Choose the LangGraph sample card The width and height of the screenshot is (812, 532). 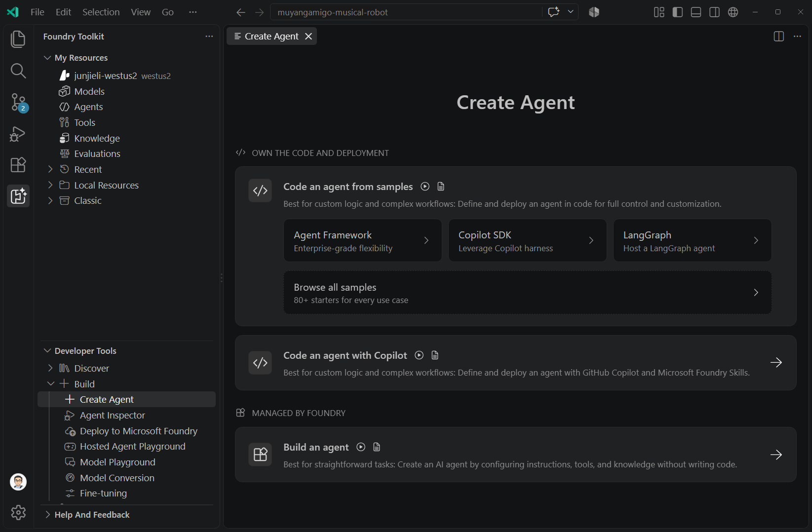coord(692,240)
